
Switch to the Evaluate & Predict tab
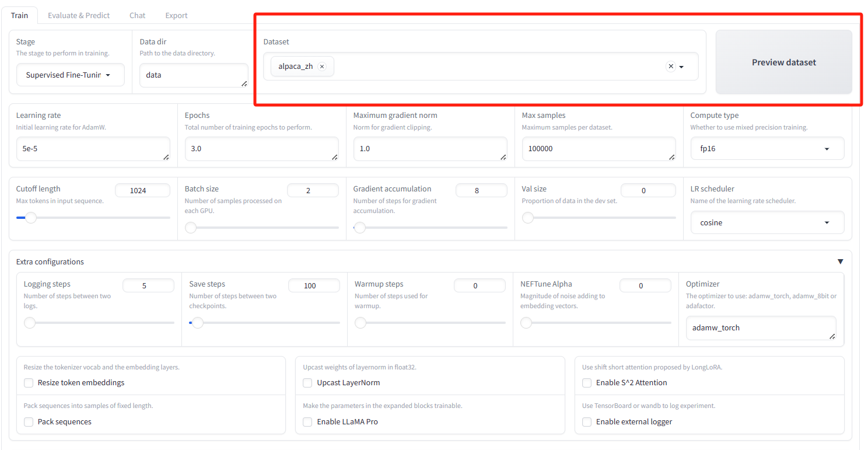(79, 16)
